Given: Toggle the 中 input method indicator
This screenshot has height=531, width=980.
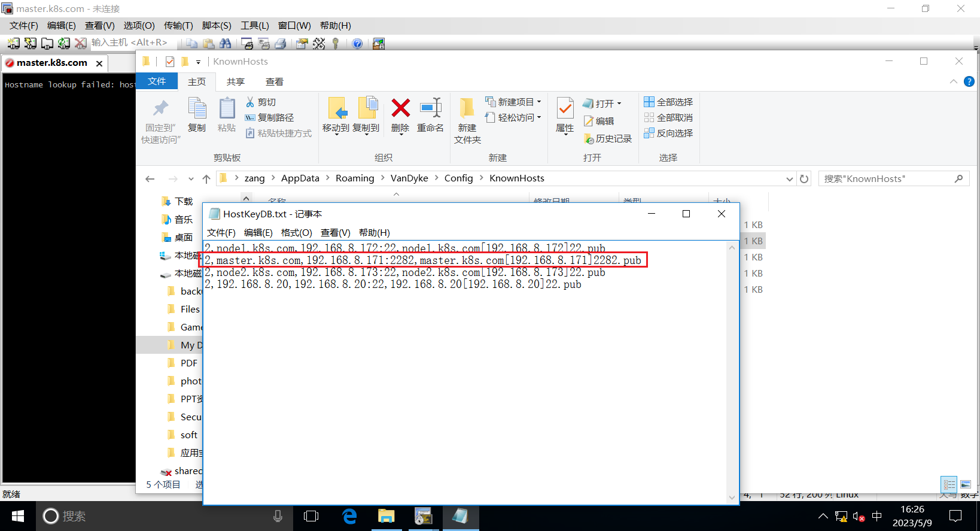Looking at the screenshot, I should coord(877,516).
